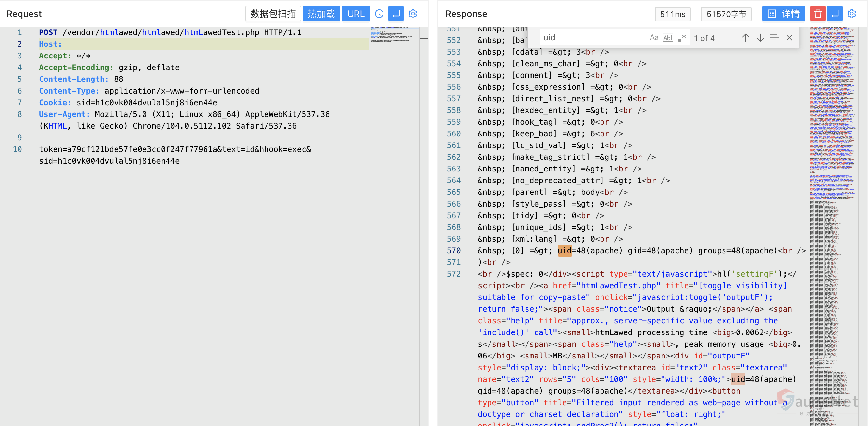Screen dimensions: 868x426
Task: Open the request pane settings gear
Action: tap(413, 14)
